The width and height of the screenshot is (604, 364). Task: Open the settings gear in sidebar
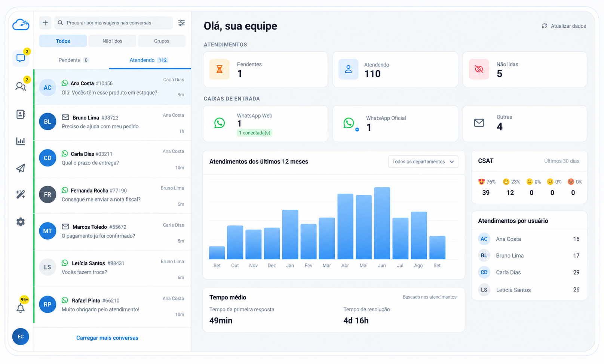pos(21,222)
